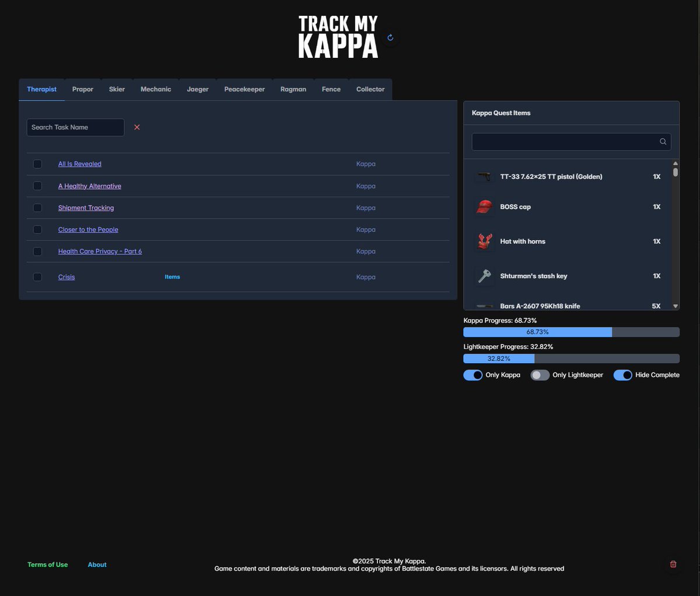This screenshot has height=596, width=700.
Task: Click the Lightkeeper Progress 32.82% bar
Action: pos(572,358)
